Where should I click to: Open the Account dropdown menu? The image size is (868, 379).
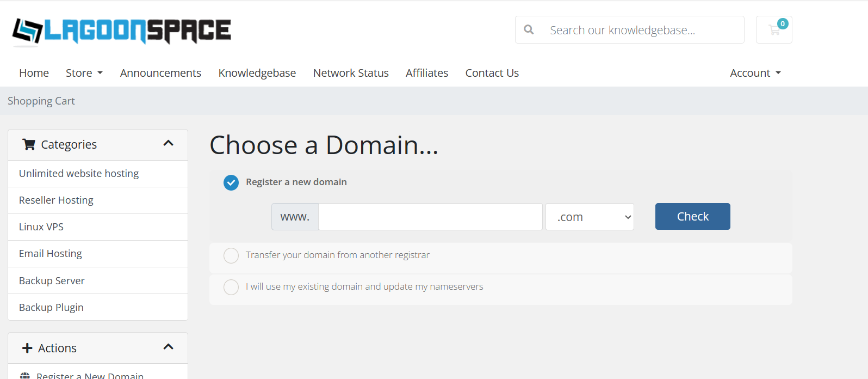[x=755, y=73]
